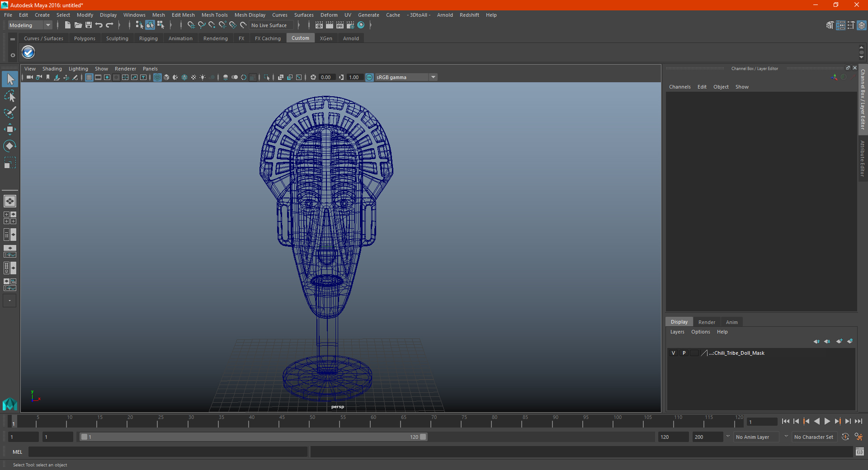
Task: Play the animation forwards
Action: [827, 421]
